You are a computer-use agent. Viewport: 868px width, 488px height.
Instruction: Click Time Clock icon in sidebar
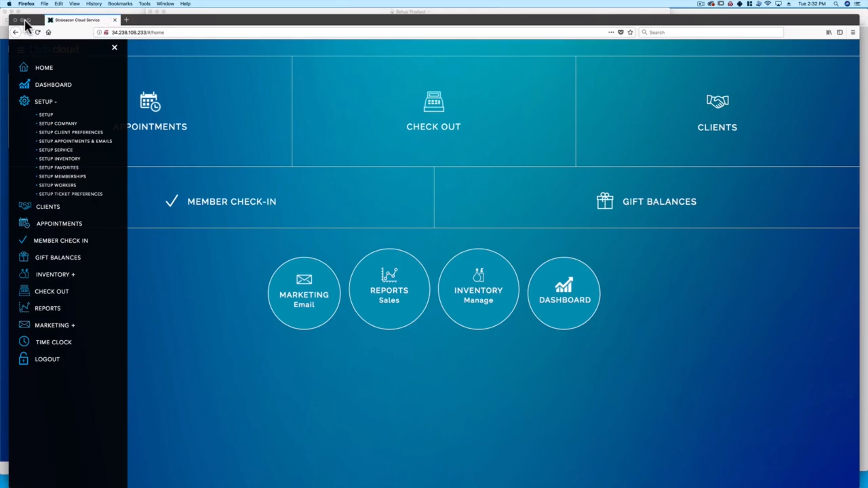tap(24, 342)
